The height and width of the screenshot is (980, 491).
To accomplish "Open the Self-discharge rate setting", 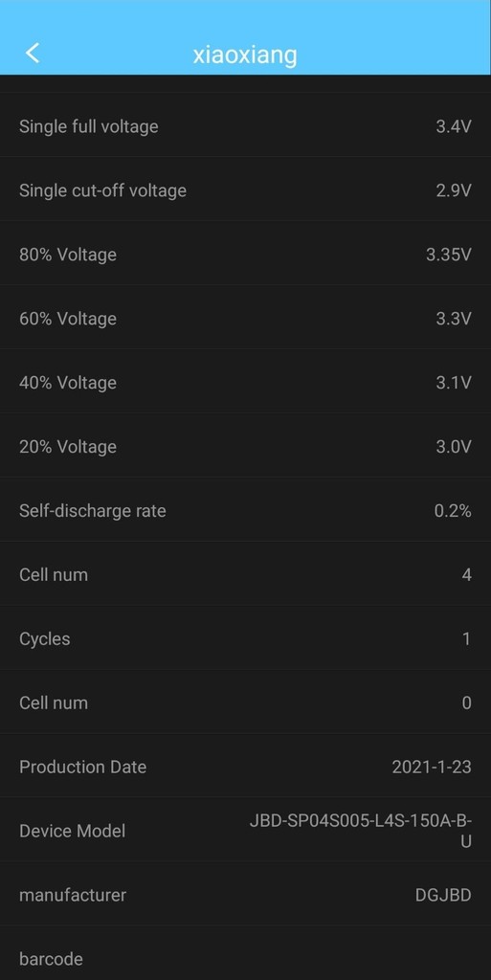I will pyautogui.click(x=245, y=511).
